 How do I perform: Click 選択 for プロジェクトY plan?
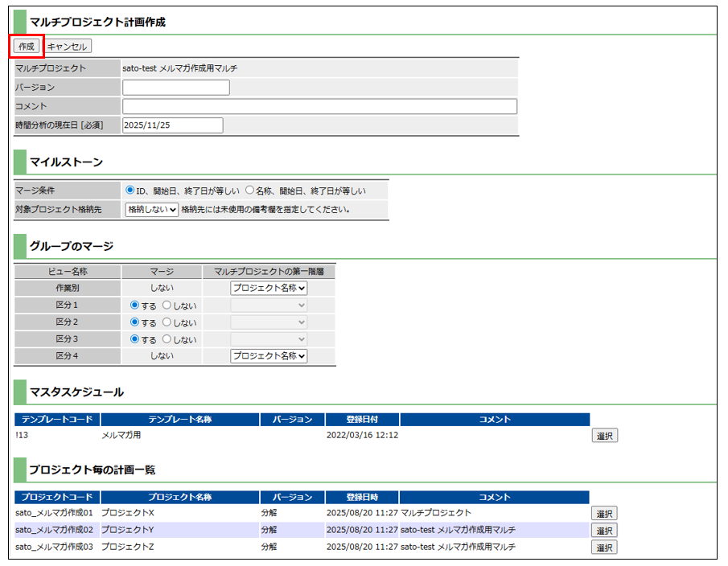tap(604, 531)
